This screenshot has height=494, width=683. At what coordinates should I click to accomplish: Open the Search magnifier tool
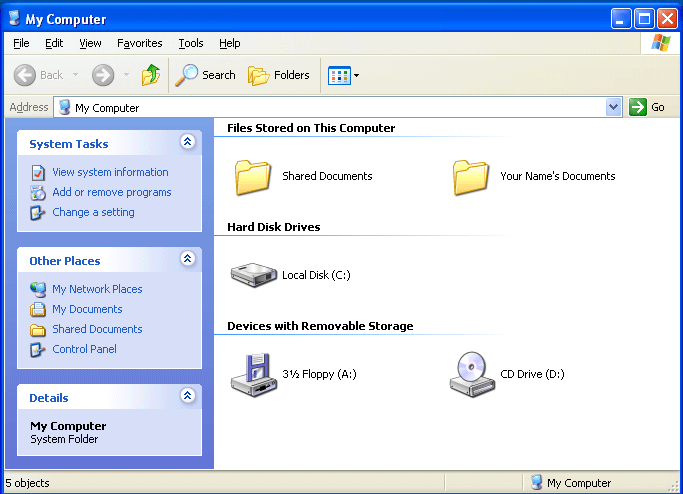click(x=186, y=75)
